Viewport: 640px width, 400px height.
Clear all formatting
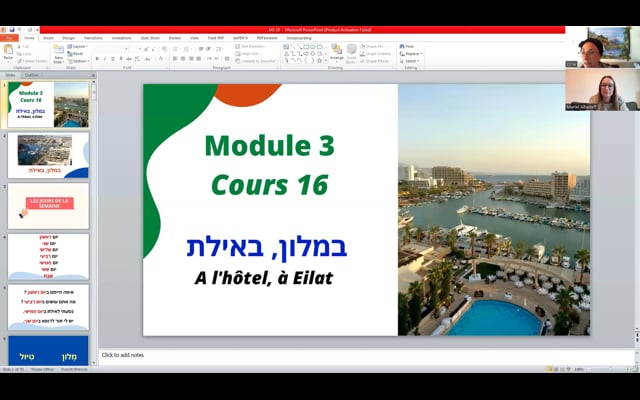(164, 49)
